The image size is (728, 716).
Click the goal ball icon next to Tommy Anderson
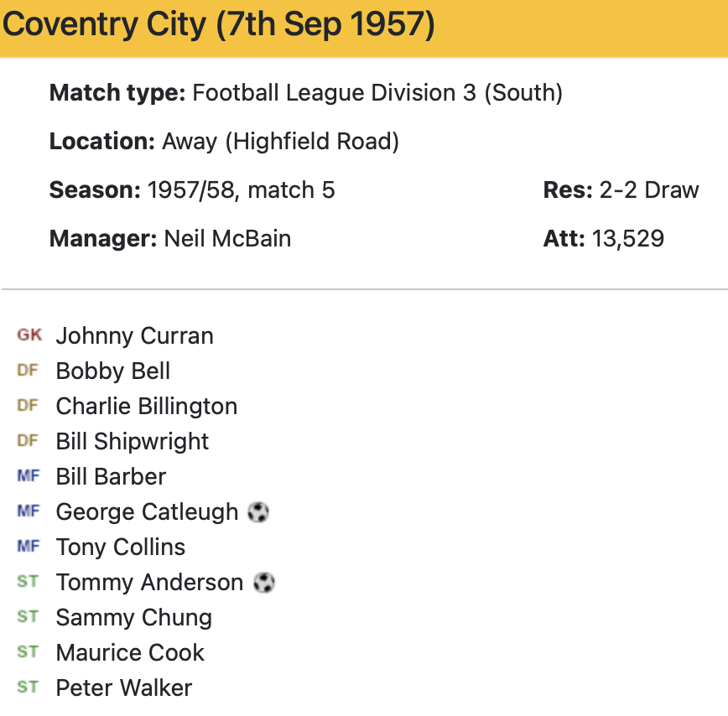point(264,582)
